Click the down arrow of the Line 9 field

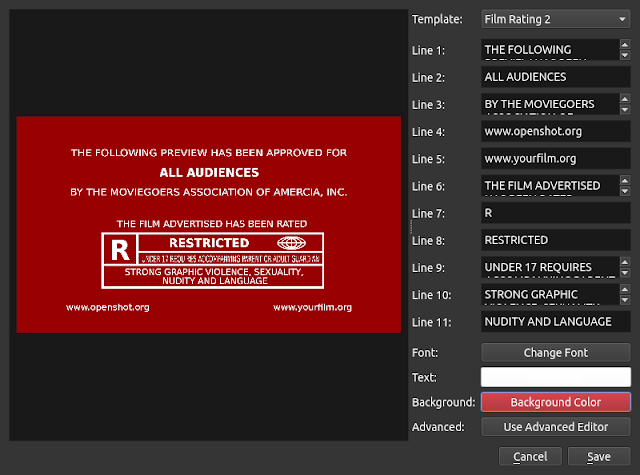click(624, 273)
